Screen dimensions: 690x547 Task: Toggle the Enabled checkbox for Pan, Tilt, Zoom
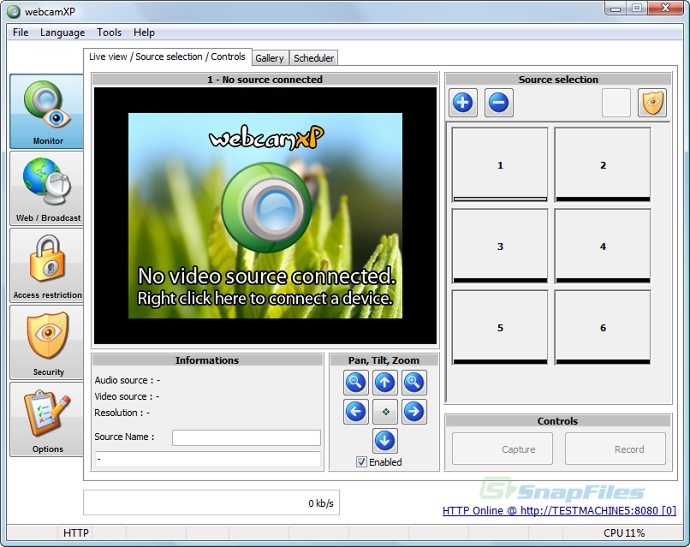(361, 462)
